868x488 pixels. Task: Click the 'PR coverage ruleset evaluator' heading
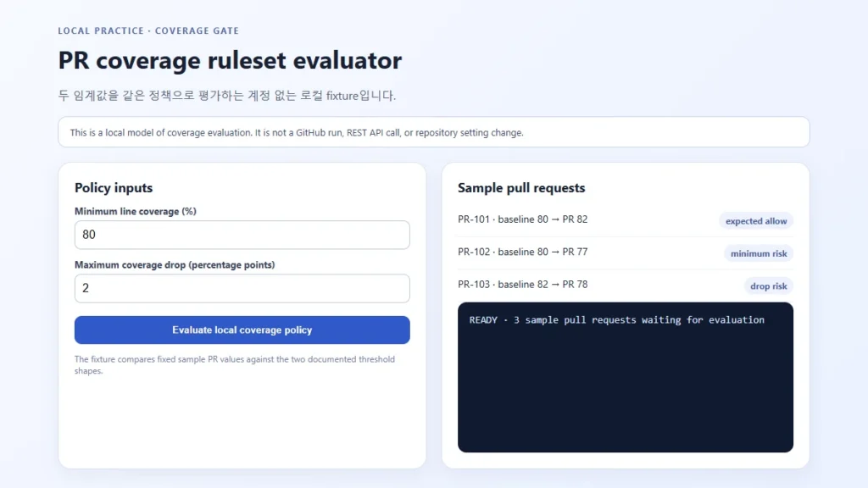coord(230,60)
